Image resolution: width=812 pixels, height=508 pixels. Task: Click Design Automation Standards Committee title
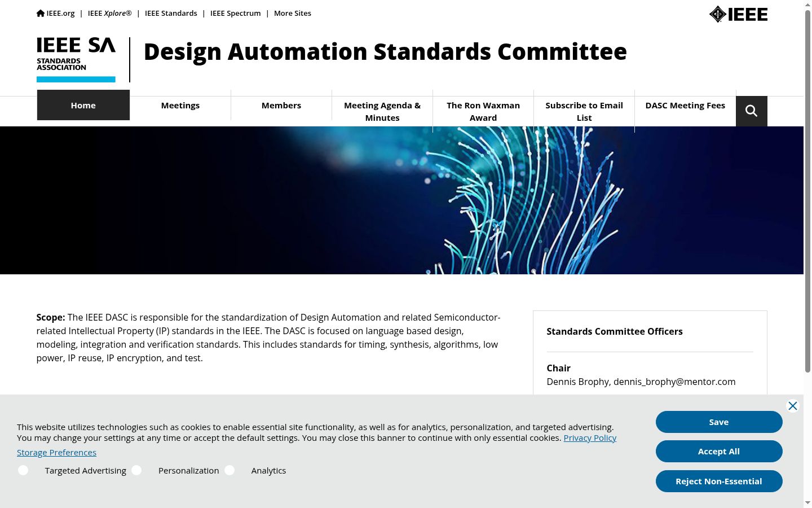tap(385, 51)
